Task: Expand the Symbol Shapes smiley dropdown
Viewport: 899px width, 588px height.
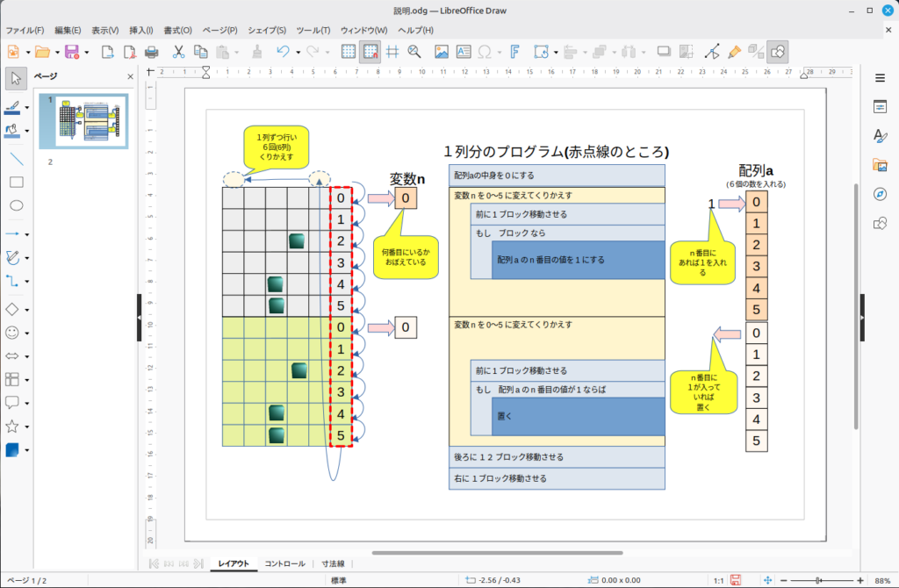Action: (x=27, y=333)
